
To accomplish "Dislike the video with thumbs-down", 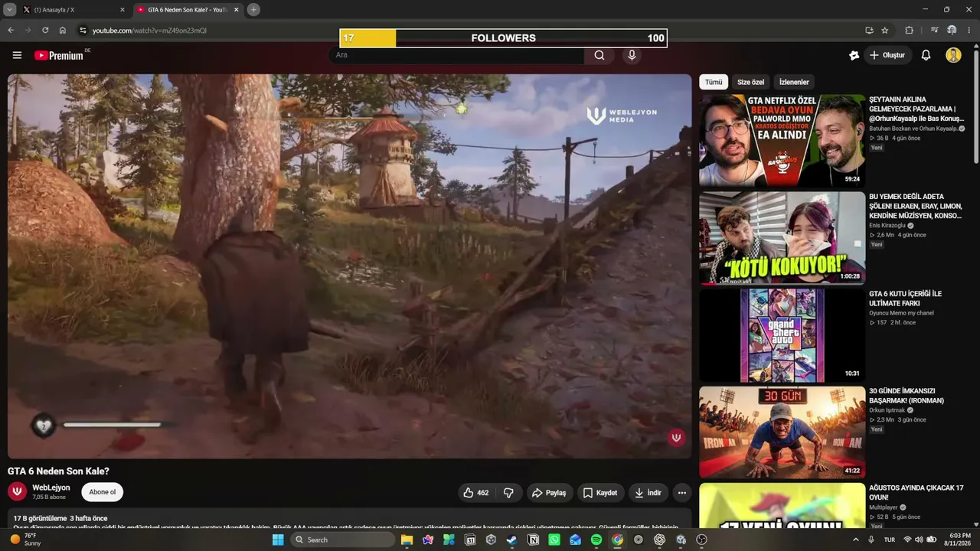I will coord(508,493).
